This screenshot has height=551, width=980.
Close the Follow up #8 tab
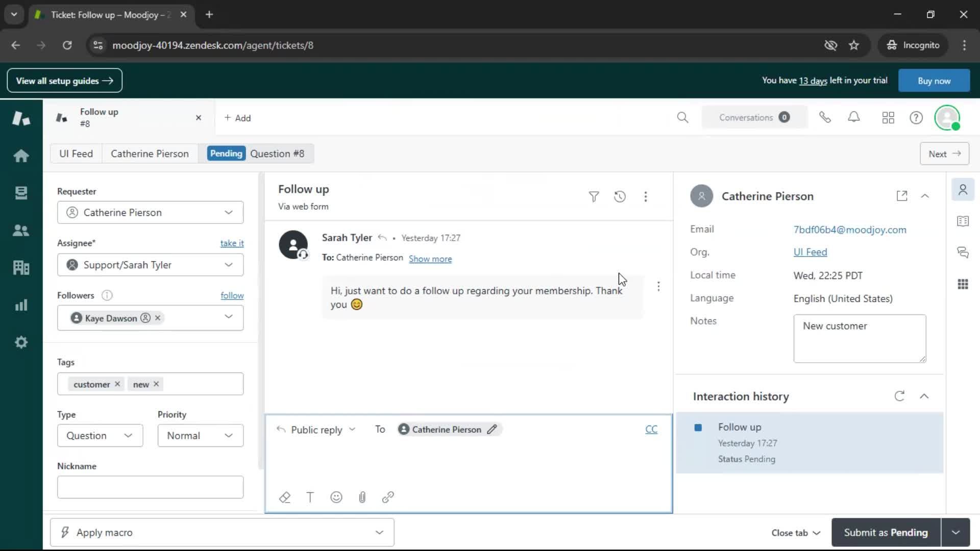[199, 118]
